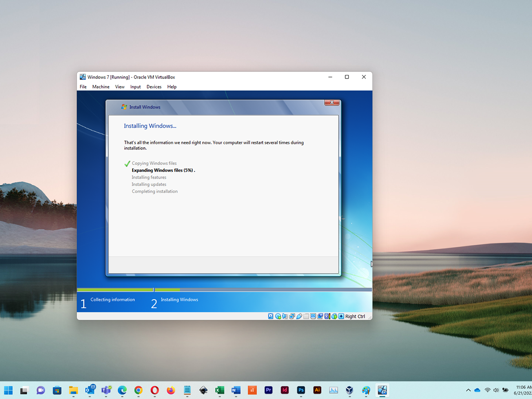Click the VirtualBox logo in the title bar
532x399 pixels.
pyautogui.click(x=83, y=77)
